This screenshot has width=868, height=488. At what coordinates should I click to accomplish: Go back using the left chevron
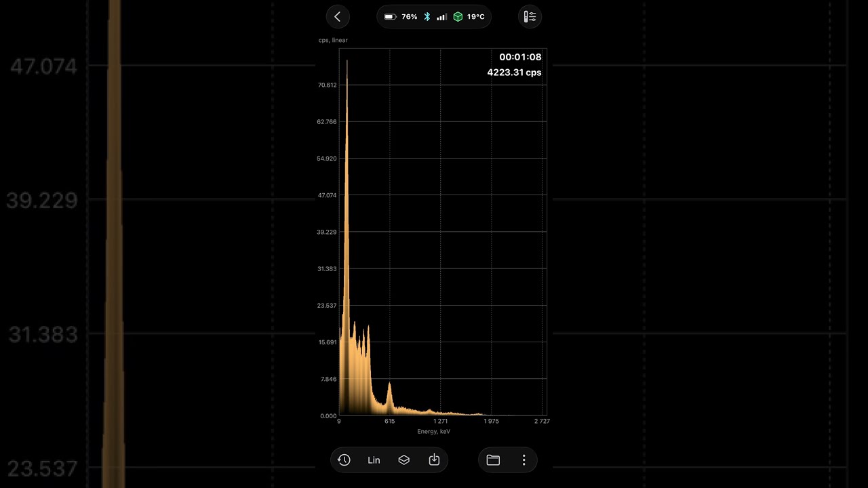click(338, 17)
